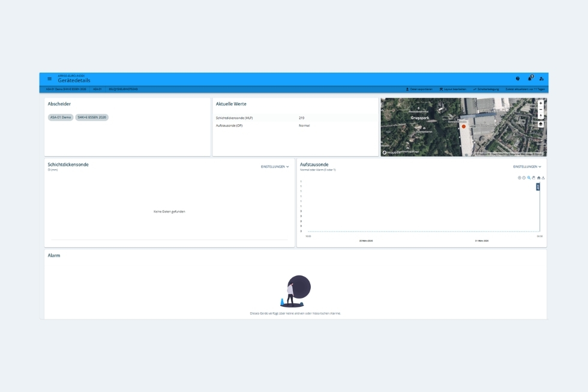The width and height of the screenshot is (588, 392).
Task: Select the chart magnifier selection zoom tool
Action: pos(529,178)
